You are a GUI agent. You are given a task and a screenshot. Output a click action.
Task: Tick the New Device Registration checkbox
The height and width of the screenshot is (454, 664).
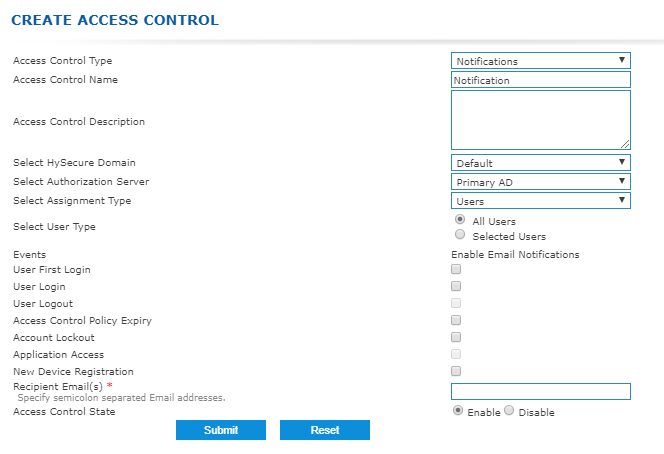[x=456, y=371]
